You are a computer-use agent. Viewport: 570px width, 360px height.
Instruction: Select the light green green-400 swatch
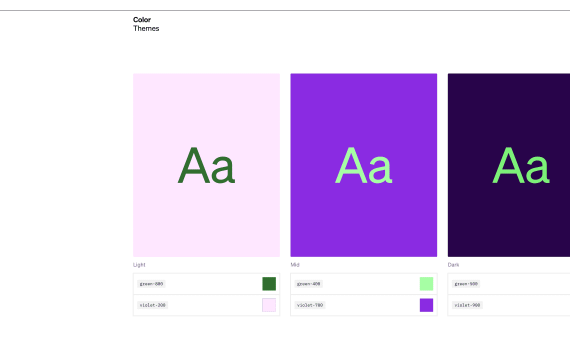click(x=426, y=284)
